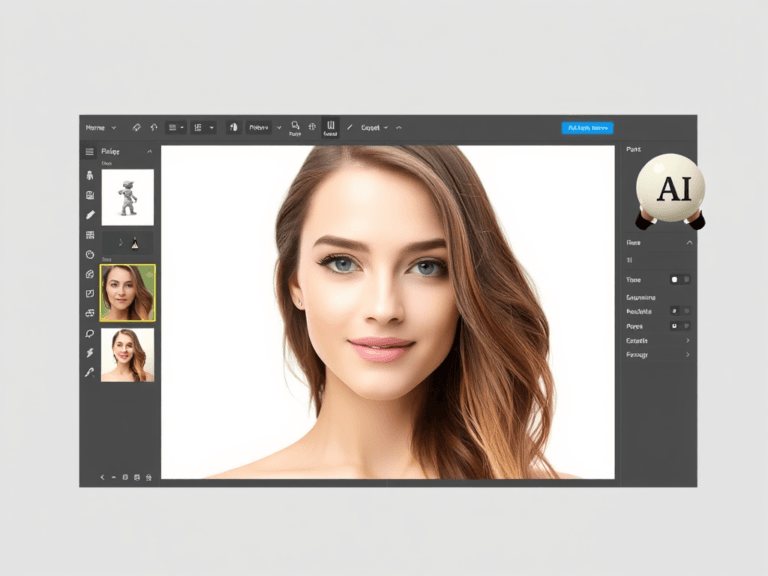Select the image chart tool below the figure icon
768x576 pixels.
coord(90,195)
